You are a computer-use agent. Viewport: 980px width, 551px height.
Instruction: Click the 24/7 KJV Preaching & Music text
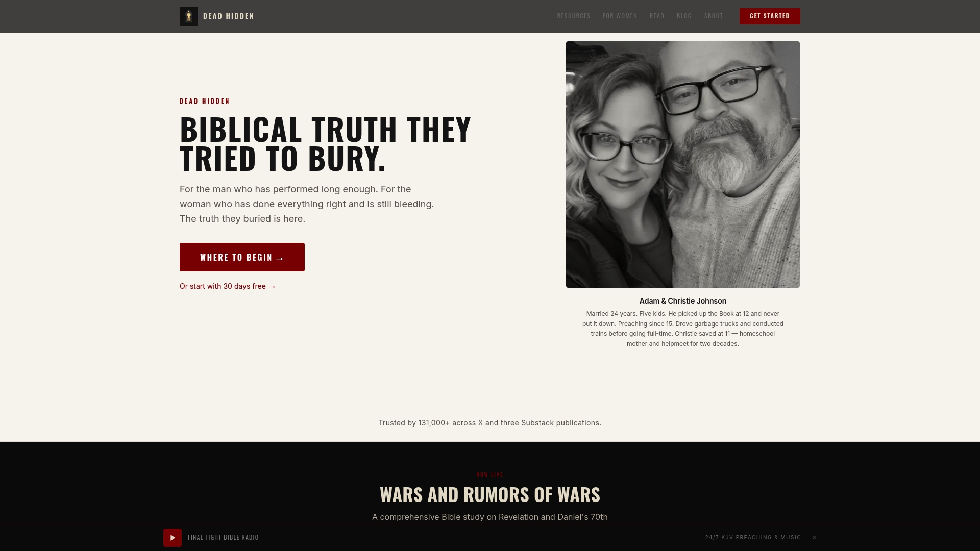[x=753, y=538]
